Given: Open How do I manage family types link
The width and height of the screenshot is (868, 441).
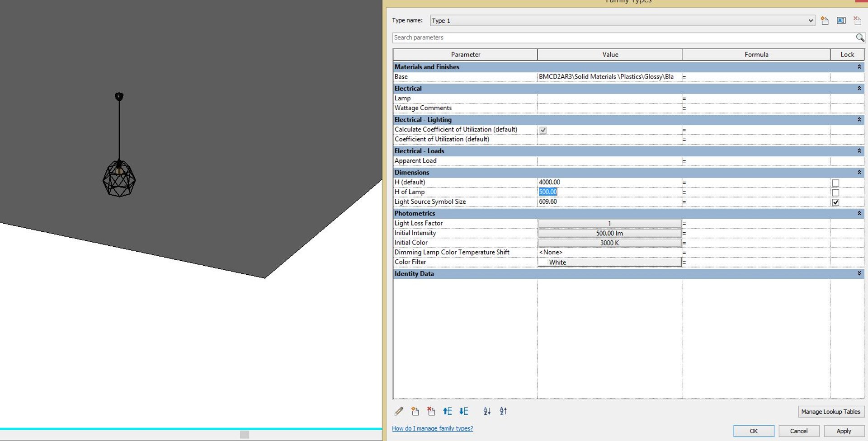Looking at the screenshot, I should coord(433,428).
